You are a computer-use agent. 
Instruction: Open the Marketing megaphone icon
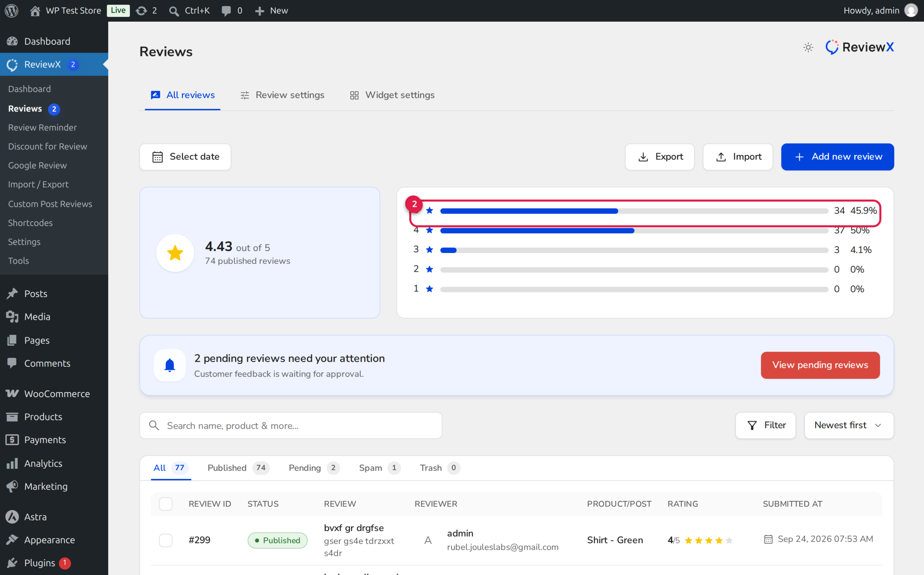point(12,487)
